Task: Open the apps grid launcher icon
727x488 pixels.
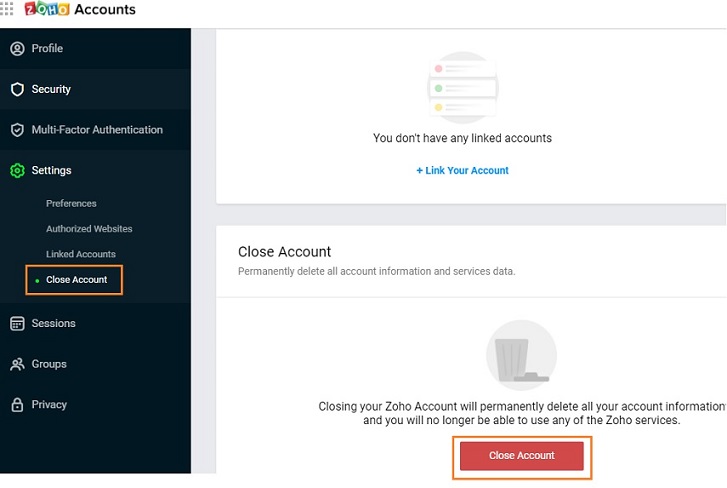Action: pos(8,10)
